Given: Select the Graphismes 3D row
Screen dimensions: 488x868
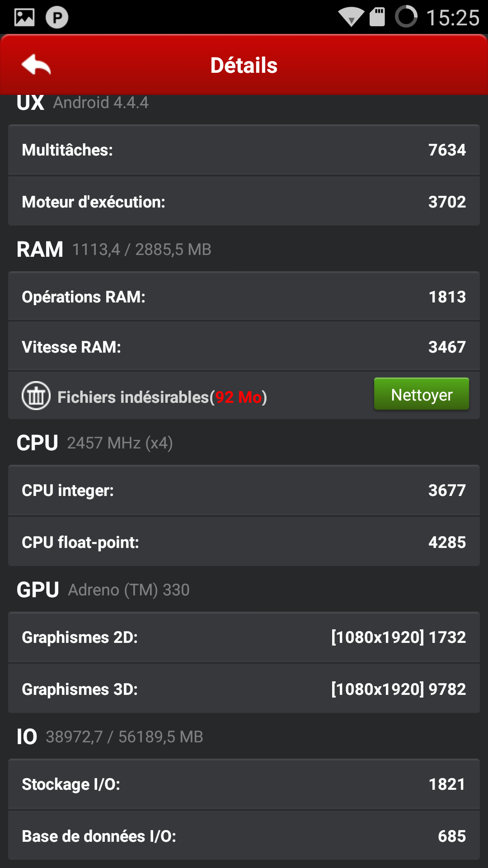Looking at the screenshot, I should (x=244, y=689).
